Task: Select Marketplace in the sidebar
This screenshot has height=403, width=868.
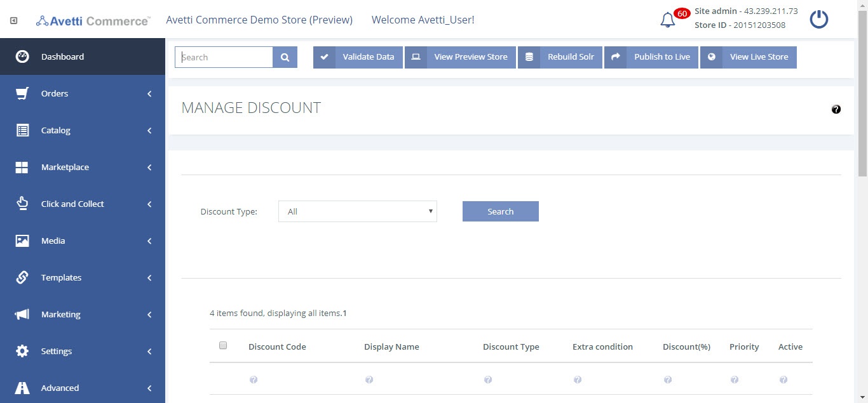Action: tap(83, 167)
